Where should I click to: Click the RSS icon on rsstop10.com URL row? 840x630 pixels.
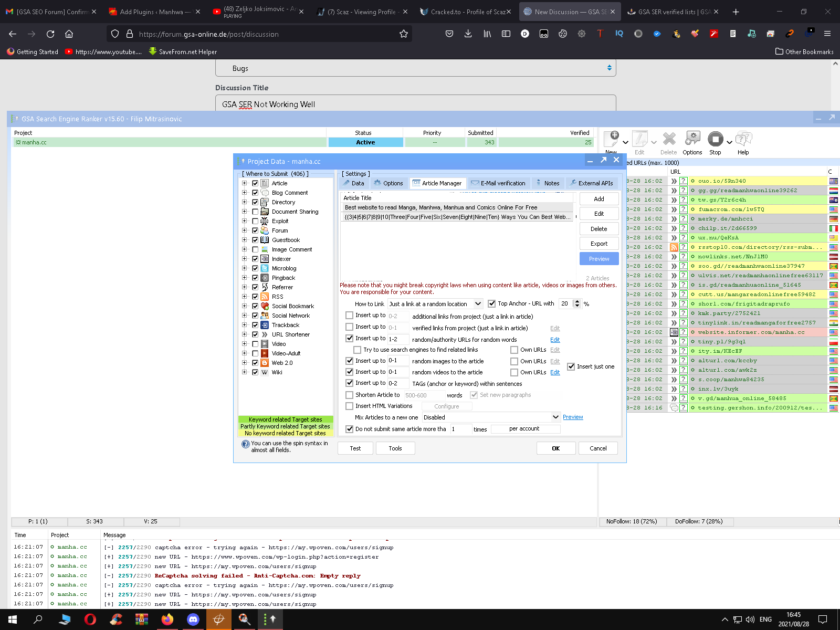674,247
